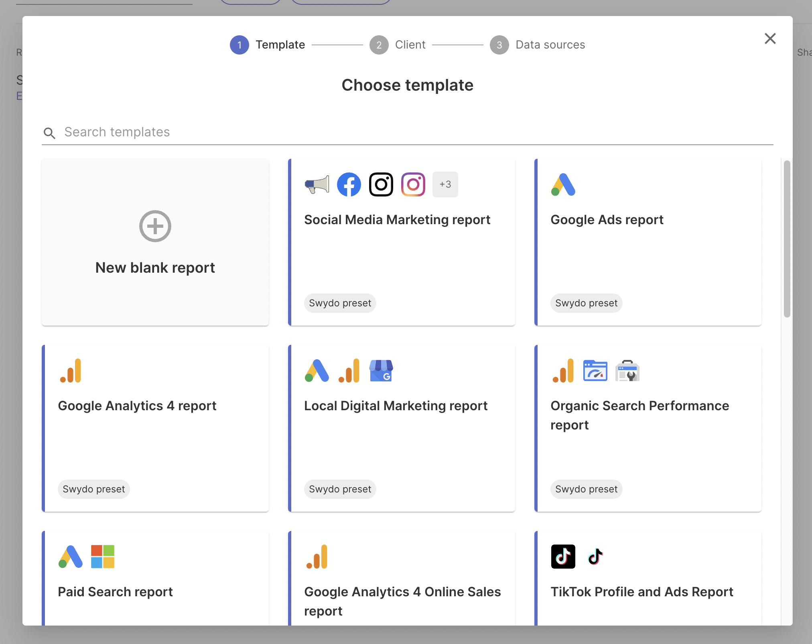This screenshot has height=644, width=812.
Task: Select the TikTok icon on TikTok Profile card
Action: pos(563,557)
